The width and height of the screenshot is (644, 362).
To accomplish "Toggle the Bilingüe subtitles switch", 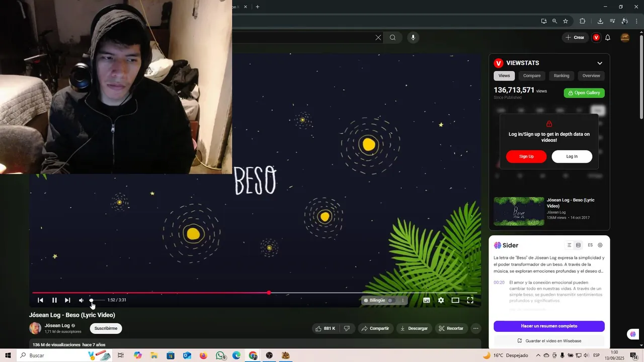I will tap(390, 300).
